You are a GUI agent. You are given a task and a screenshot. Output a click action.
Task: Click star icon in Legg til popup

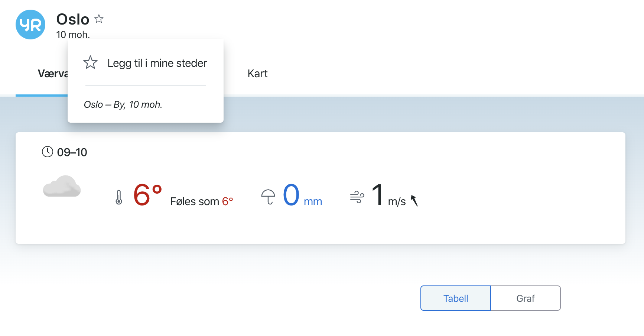tap(90, 62)
